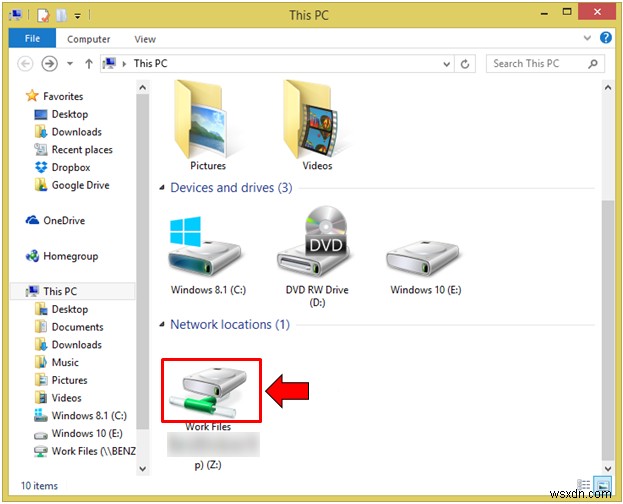Open the Customize Quick Access Toolbar dropdown

point(77,16)
